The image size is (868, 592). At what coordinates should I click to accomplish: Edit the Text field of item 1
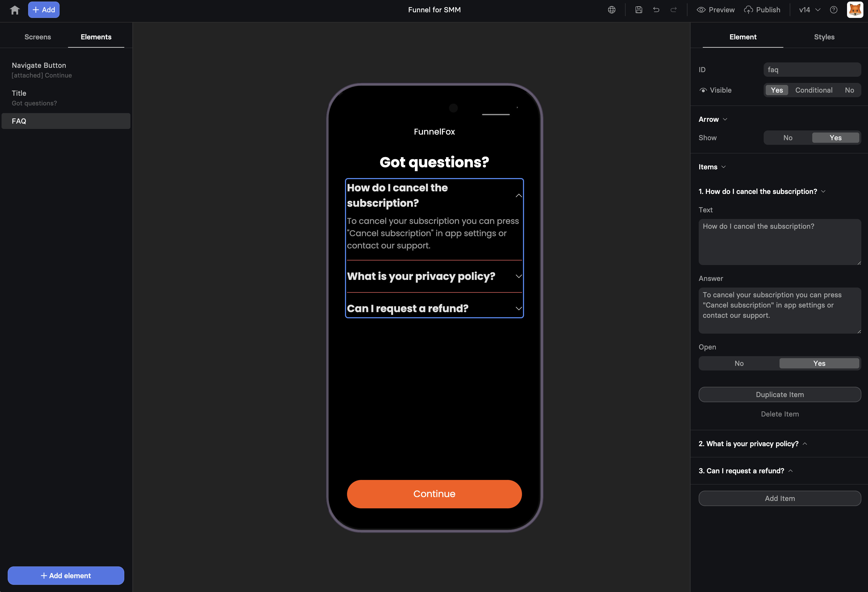780,242
